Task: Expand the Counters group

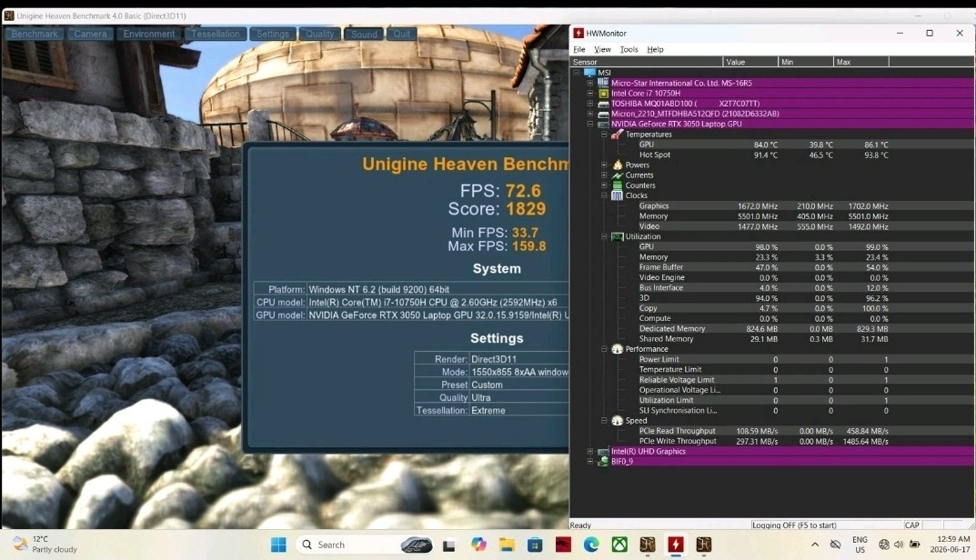Action: point(604,185)
